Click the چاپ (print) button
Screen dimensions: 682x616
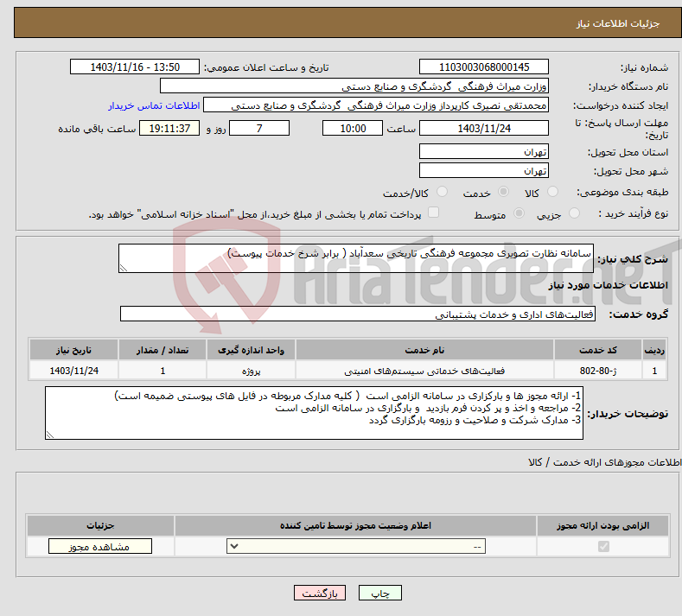tap(379, 593)
